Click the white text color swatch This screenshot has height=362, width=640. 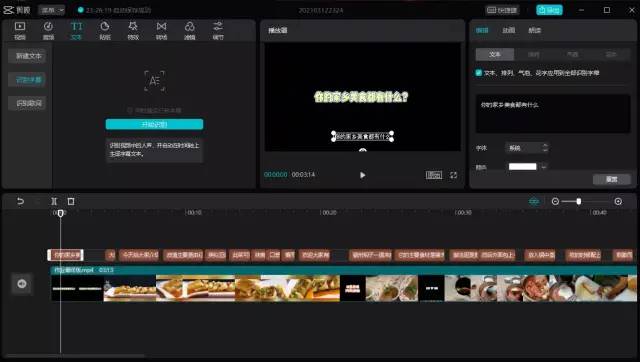click(522, 167)
